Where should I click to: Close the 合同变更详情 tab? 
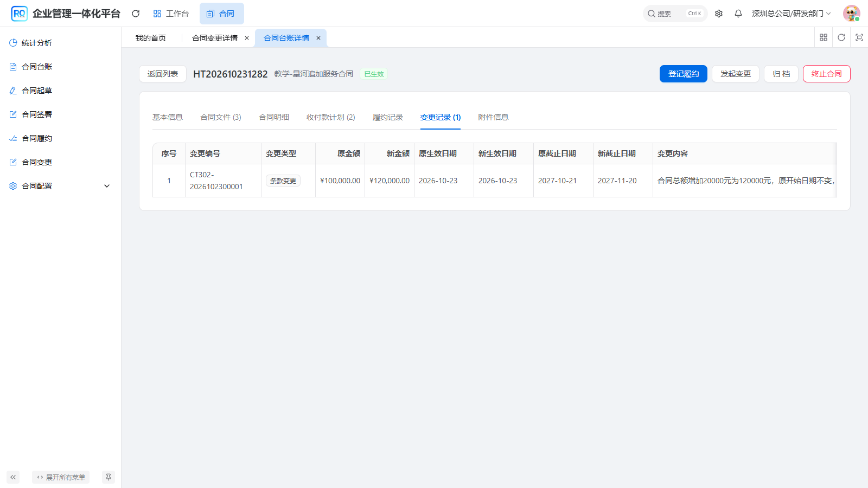tap(247, 38)
